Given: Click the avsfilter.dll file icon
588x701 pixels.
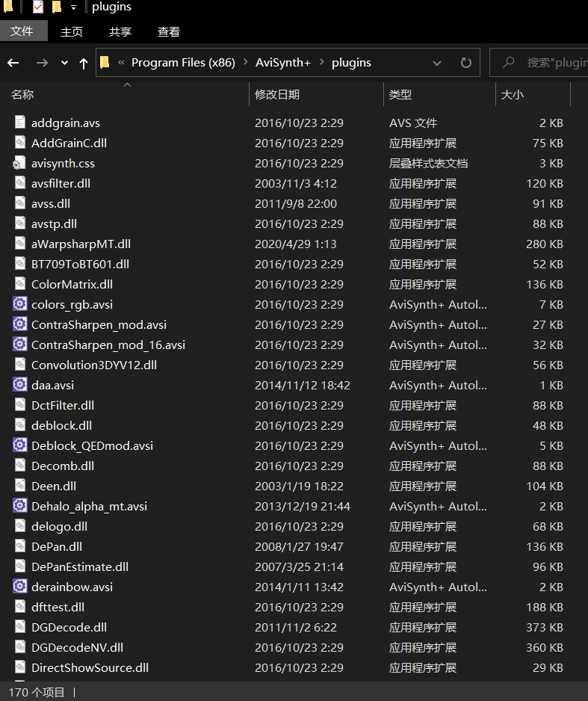Looking at the screenshot, I should point(19,183).
